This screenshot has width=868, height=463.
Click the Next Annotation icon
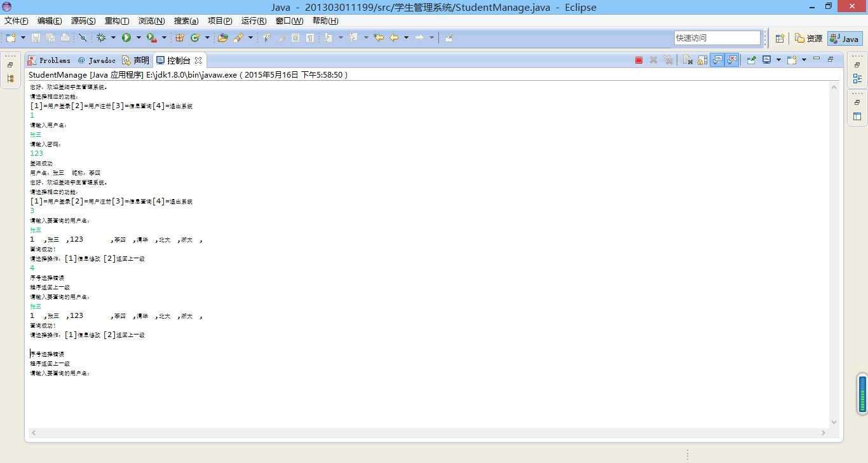coord(328,38)
